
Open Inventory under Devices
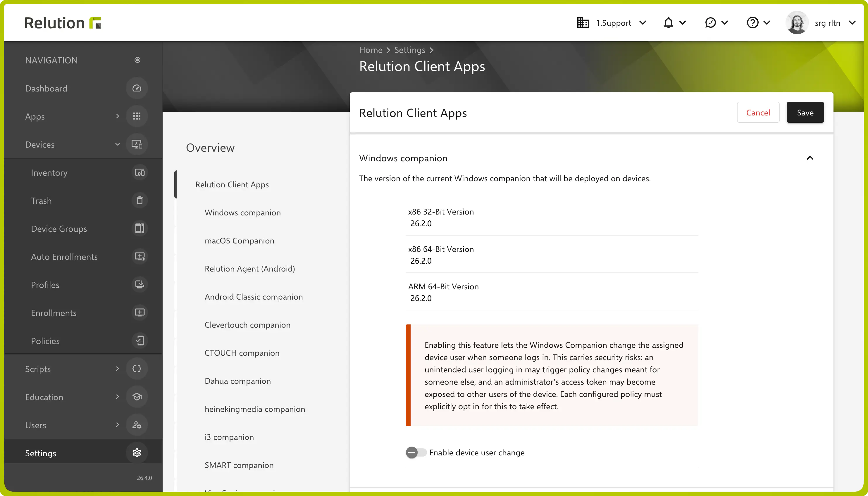(x=49, y=172)
